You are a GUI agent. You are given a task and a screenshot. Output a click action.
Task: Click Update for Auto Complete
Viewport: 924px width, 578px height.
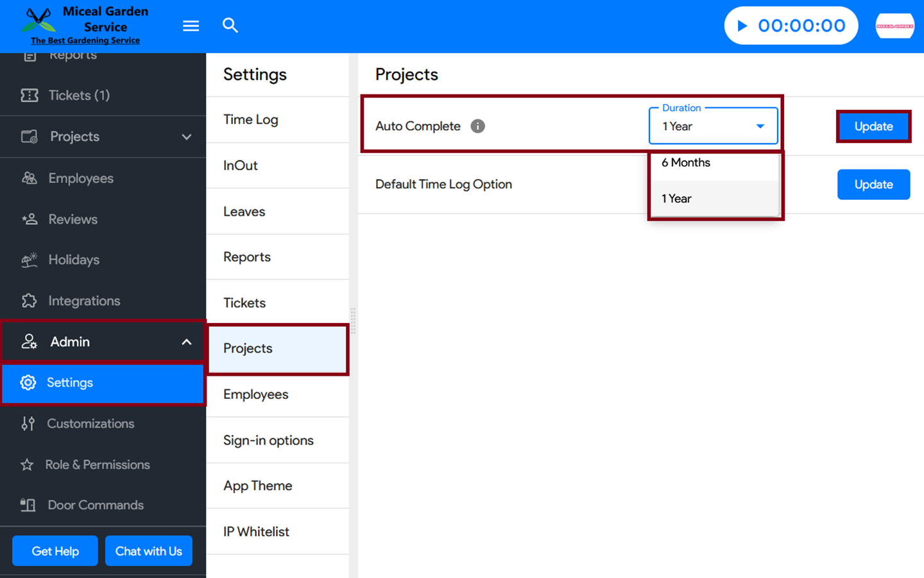tap(873, 127)
